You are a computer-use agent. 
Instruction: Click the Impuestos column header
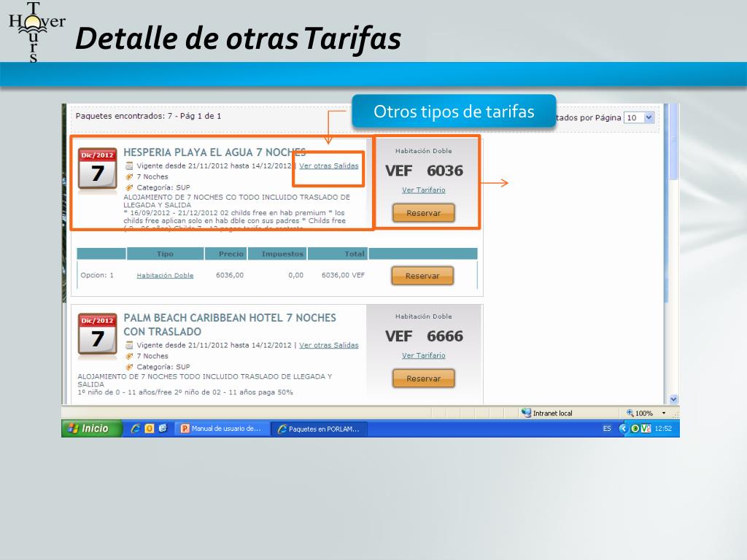(277, 254)
